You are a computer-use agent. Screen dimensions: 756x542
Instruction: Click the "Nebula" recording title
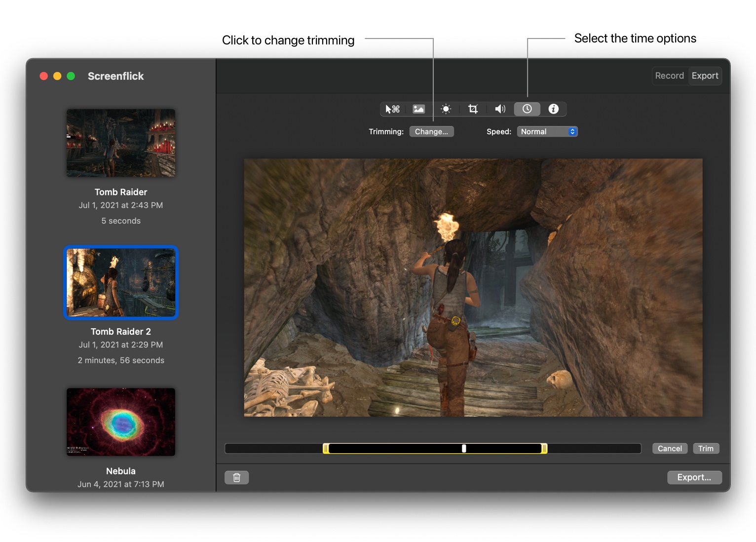121,471
